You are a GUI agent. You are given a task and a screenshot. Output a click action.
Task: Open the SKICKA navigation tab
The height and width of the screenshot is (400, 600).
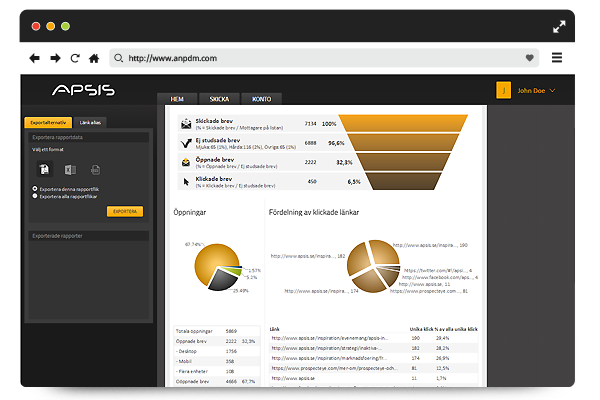click(x=218, y=99)
